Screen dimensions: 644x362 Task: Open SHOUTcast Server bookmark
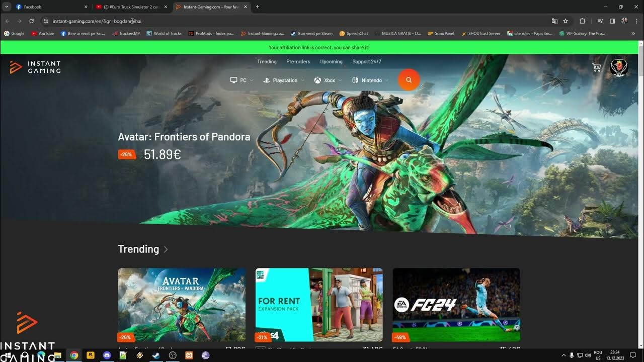(x=480, y=34)
